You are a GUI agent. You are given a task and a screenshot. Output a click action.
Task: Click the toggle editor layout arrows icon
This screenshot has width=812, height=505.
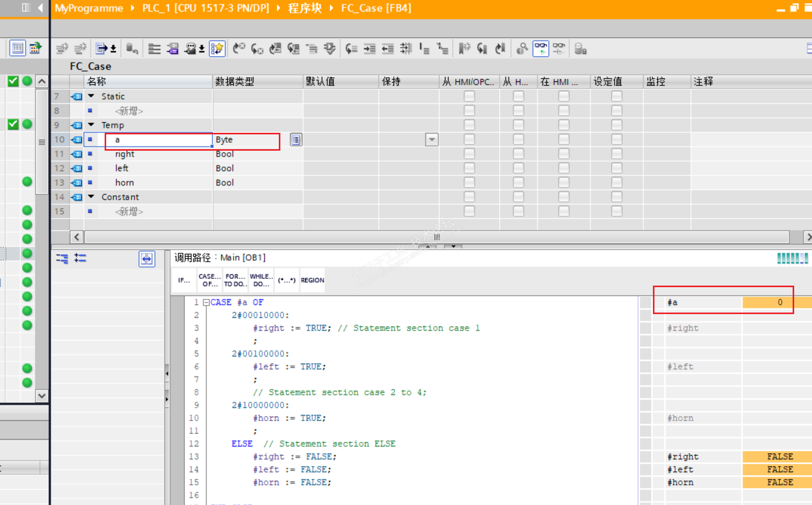[147, 258]
